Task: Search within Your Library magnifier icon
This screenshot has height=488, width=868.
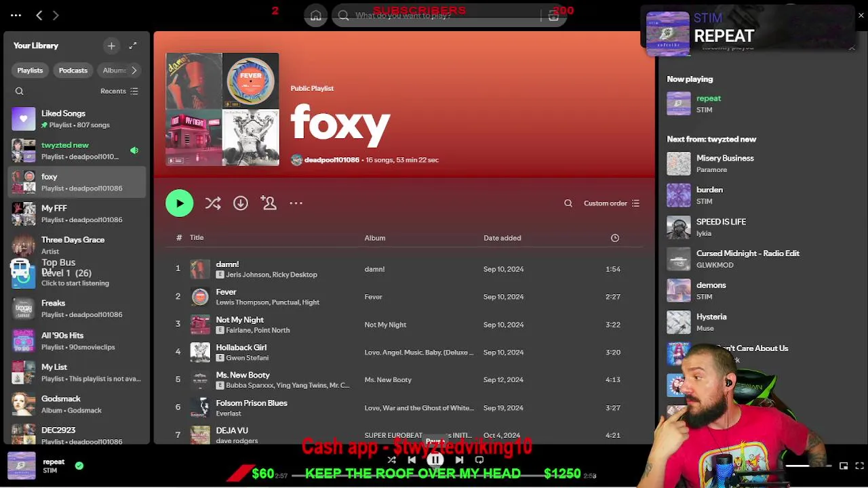Action: (20, 91)
